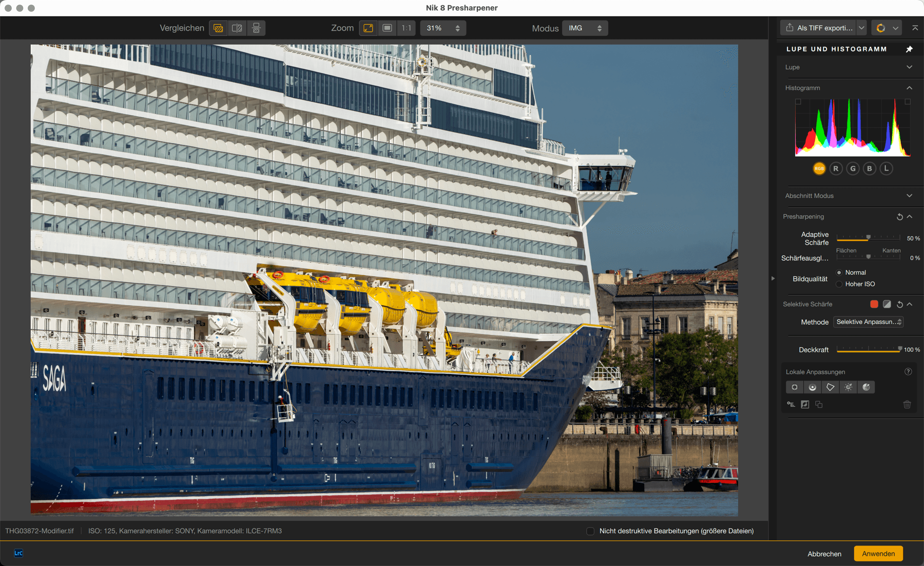Show luminance L histogram channel
The height and width of the screenshot is (566, 924).
pos(886,168)
